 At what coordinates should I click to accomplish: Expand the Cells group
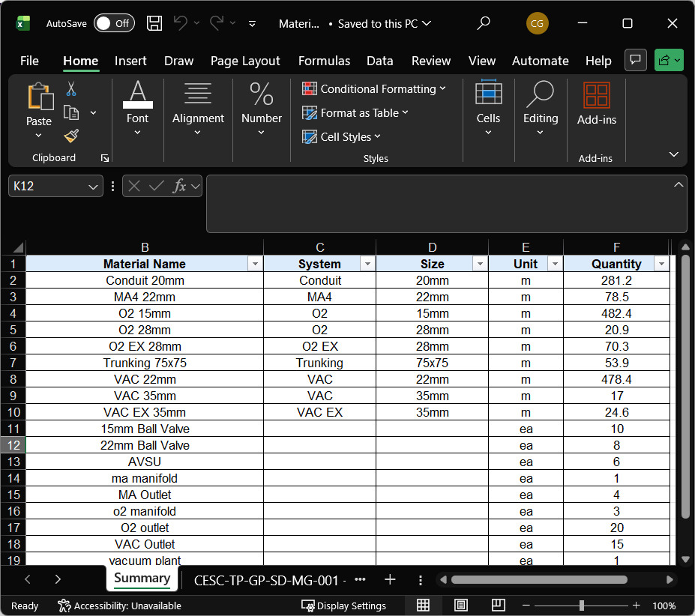click(x=488, y=108)
